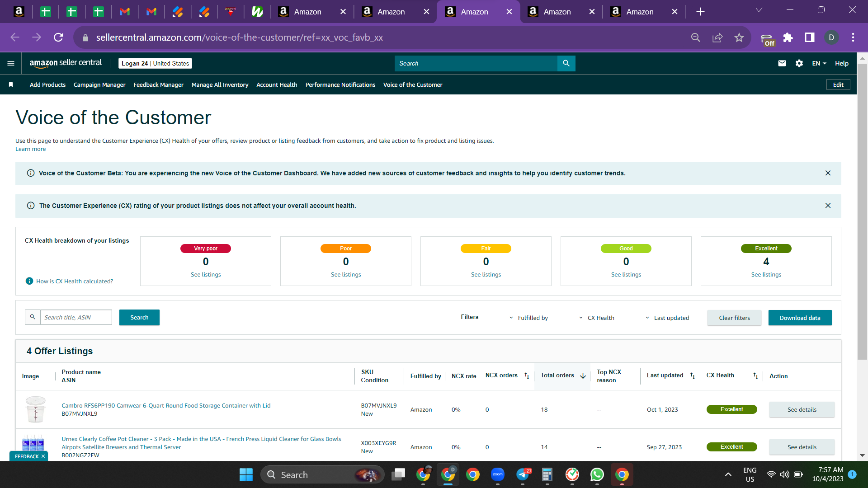Show hidden system tray icons

[x=728, y=474]
